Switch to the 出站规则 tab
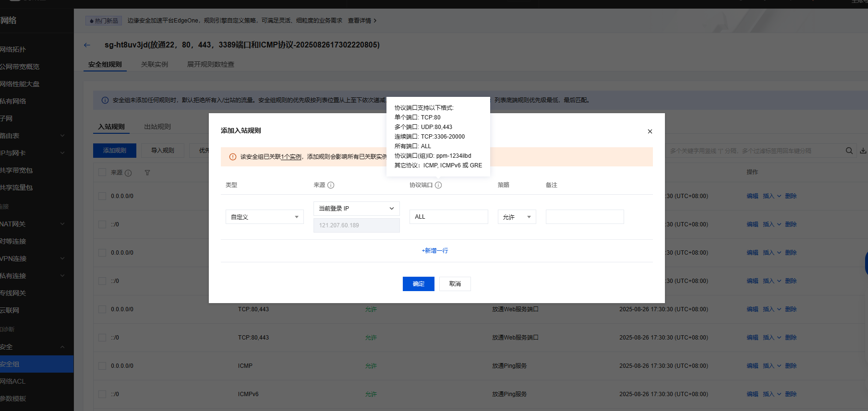 157,127
